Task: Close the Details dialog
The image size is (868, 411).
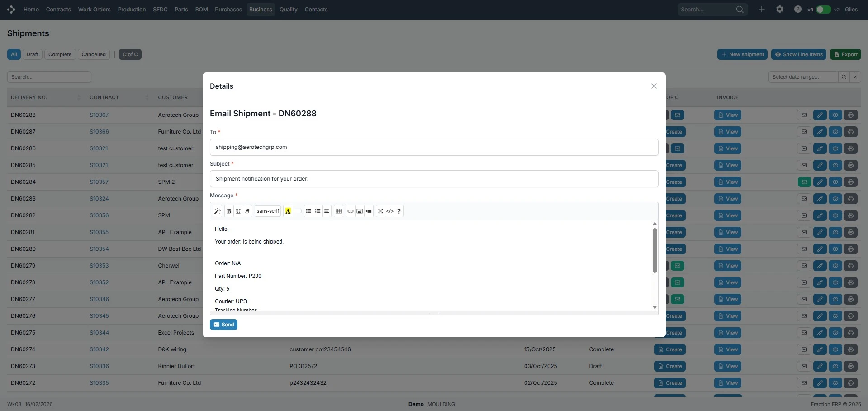Action: (654, 86)
